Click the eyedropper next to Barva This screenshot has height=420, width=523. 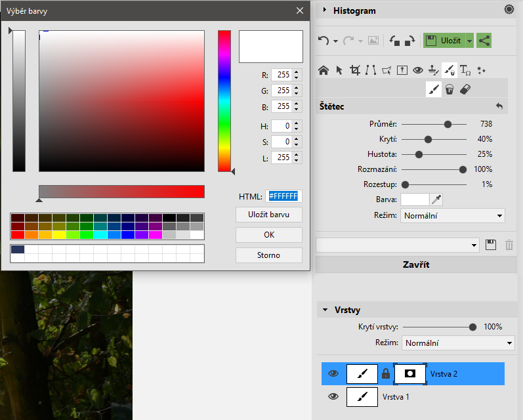point(436,199)
